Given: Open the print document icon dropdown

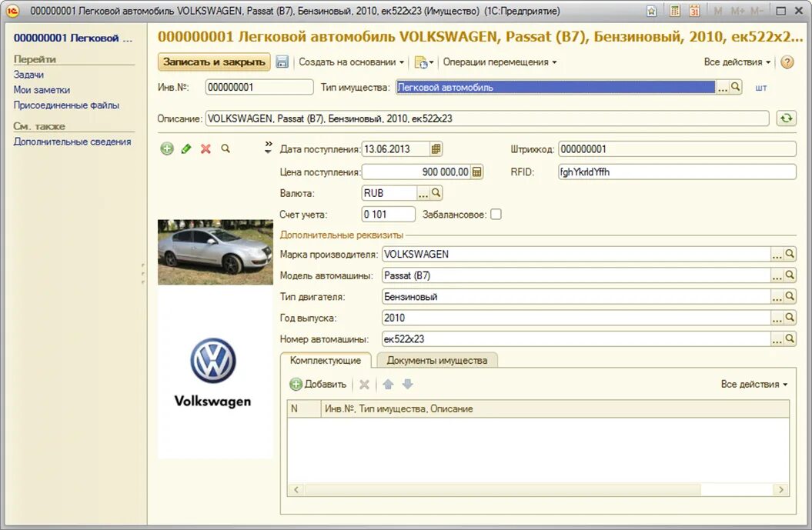Looking at the screenshot, I should 423,62.
